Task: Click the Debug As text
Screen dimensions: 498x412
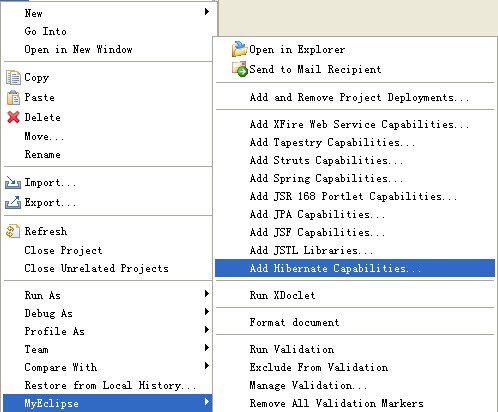Action: click(x=49, y=313)
